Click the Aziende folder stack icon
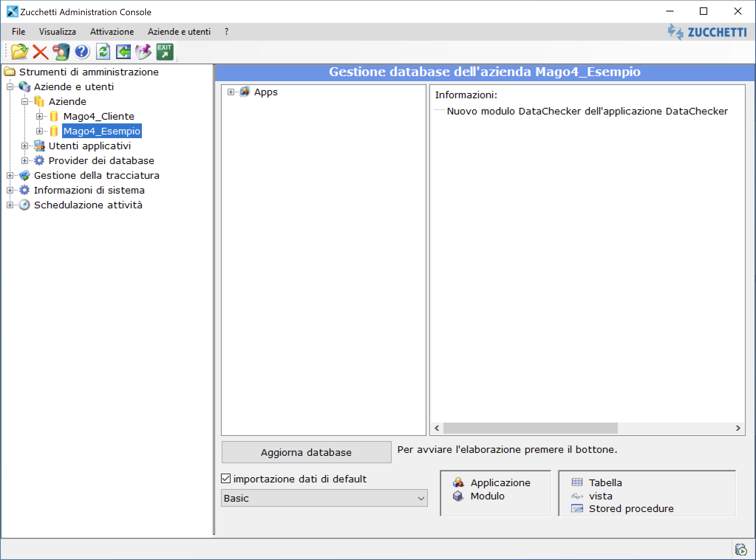756x560 pixels. click(x=39, y=102)
